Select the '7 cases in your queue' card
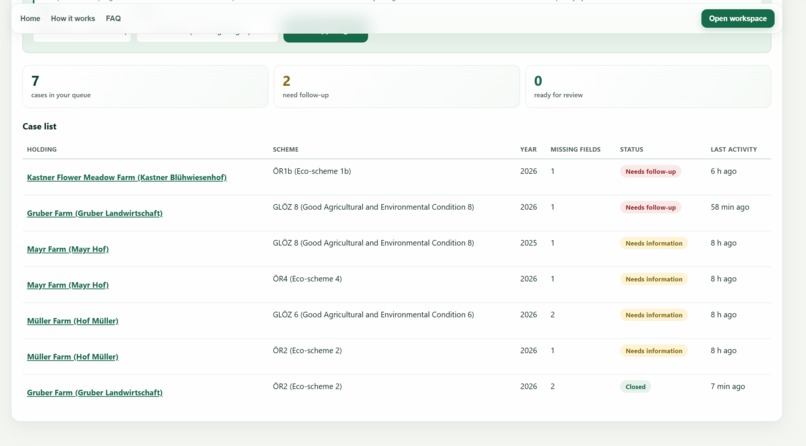This screenshot has height=446, width=806. tap(145, 86)
